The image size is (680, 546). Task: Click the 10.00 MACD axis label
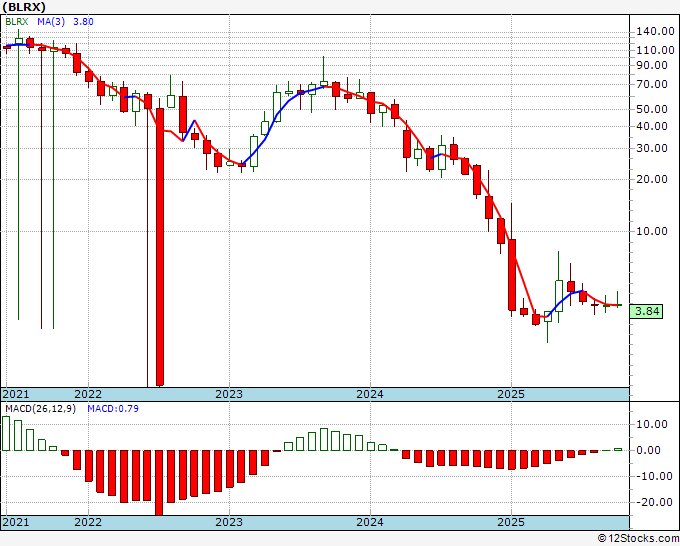point(652,424)
